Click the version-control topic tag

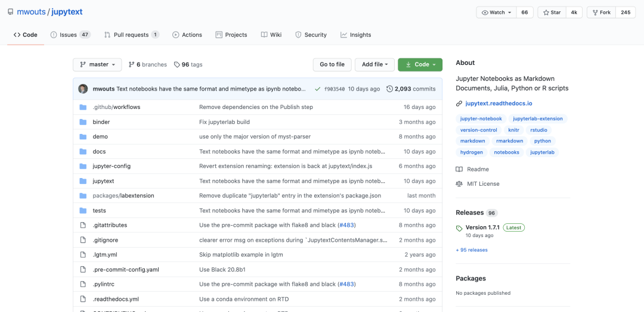click(478, 130)
